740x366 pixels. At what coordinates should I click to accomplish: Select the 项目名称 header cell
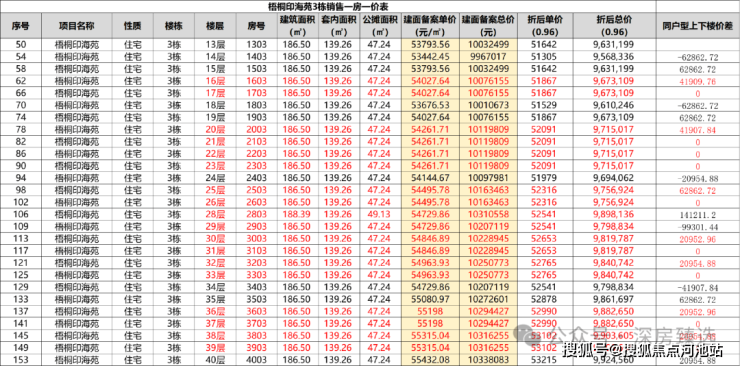pyautogui.click(x=77, y=26)
